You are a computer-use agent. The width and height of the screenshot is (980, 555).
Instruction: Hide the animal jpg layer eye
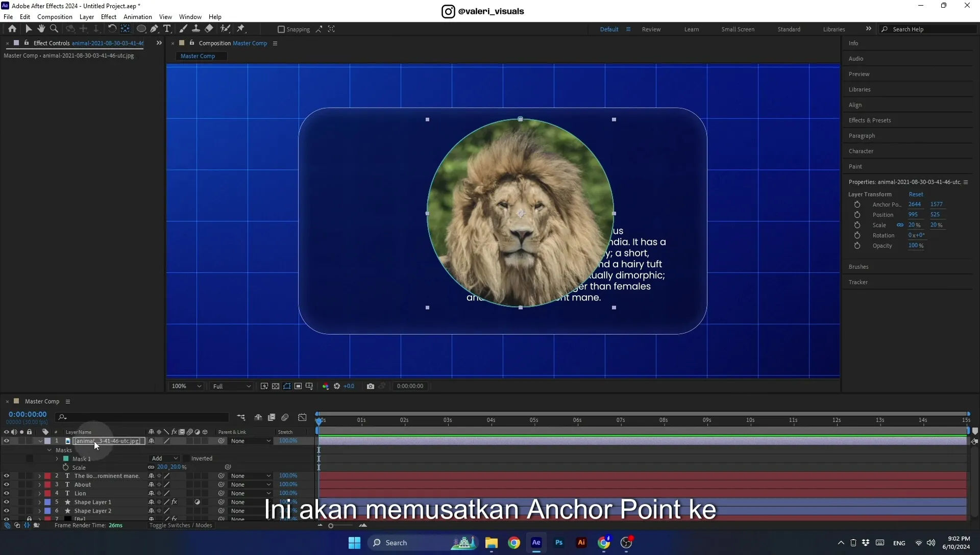(x=6, y=441)
